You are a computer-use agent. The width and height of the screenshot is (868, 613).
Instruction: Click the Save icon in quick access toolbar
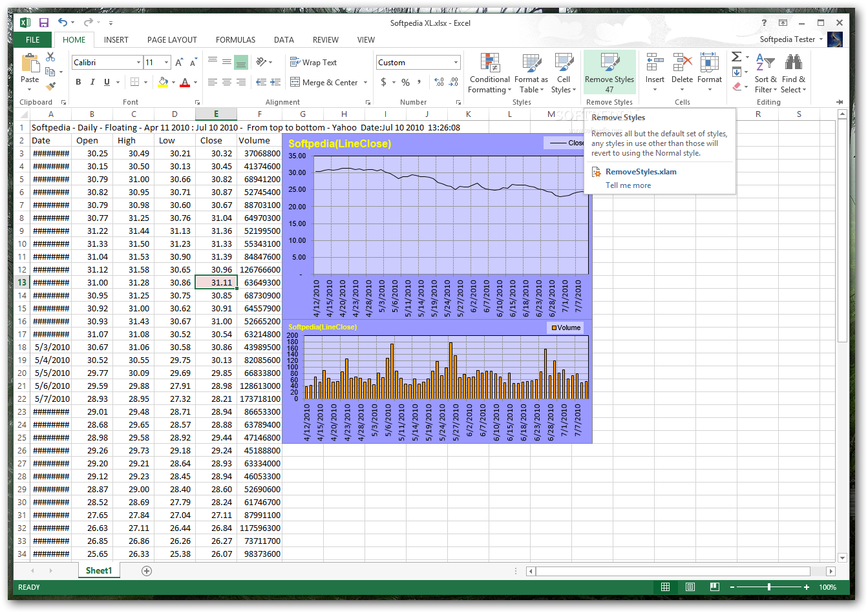[44, 23]
